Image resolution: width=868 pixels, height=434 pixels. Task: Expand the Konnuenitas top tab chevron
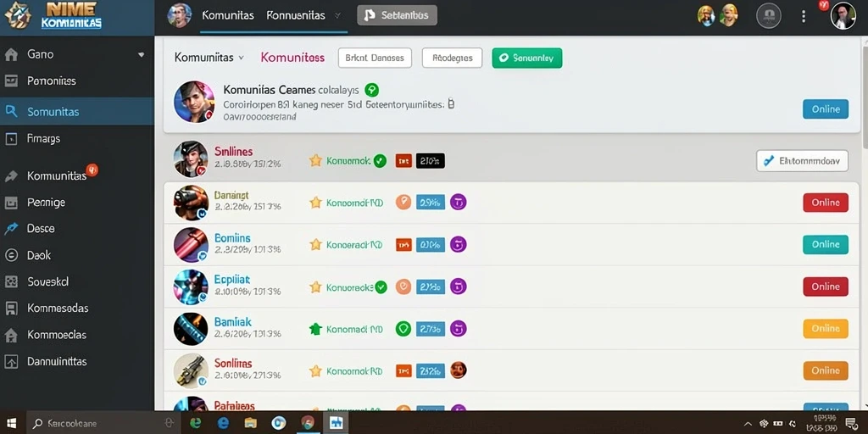point(337,16)
